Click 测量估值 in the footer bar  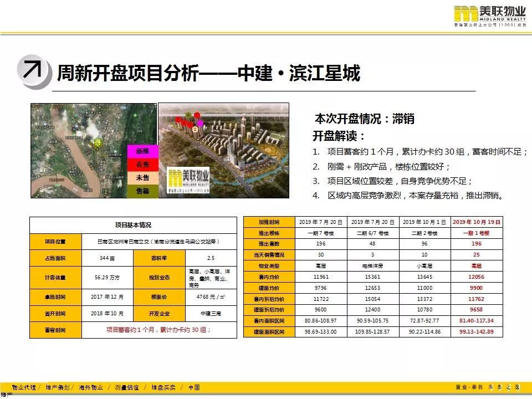[x=127, y=387]
